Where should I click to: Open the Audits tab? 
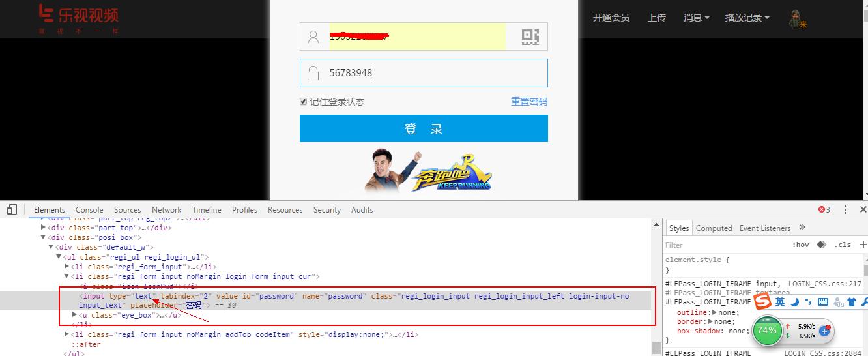pos(362,209)
